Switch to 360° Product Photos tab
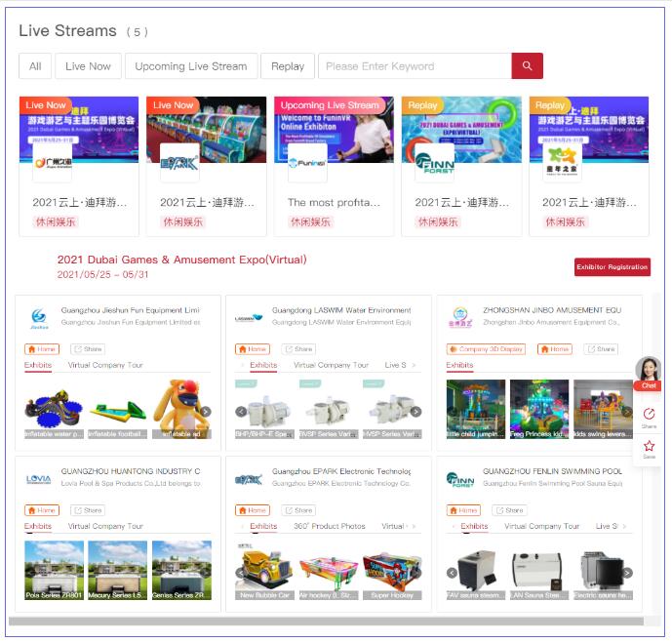672x642 pixels. pyautogui.click(x=329, y=526)
